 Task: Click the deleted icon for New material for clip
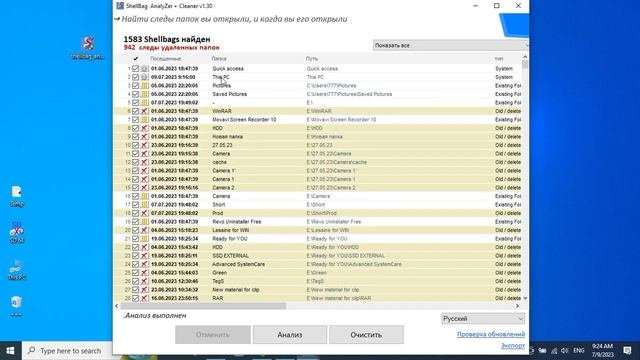coord(144,290)
